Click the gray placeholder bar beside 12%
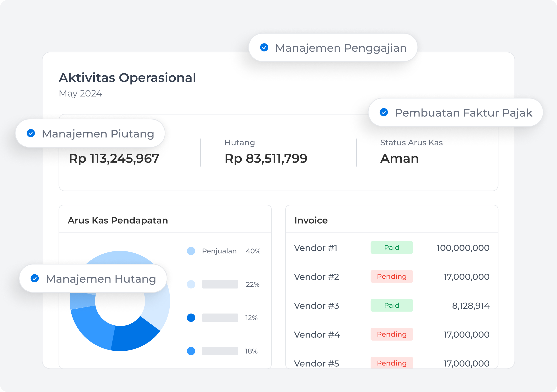The width and height of the screenshot is (557, 392). 220,318
